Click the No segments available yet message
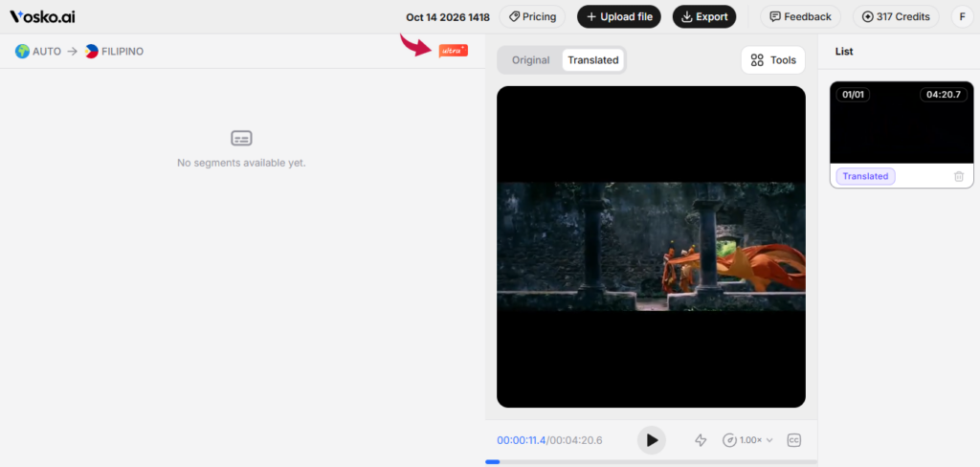Image resolution: width=980 pixels, height=467 pixels. [x=241, y=163]
